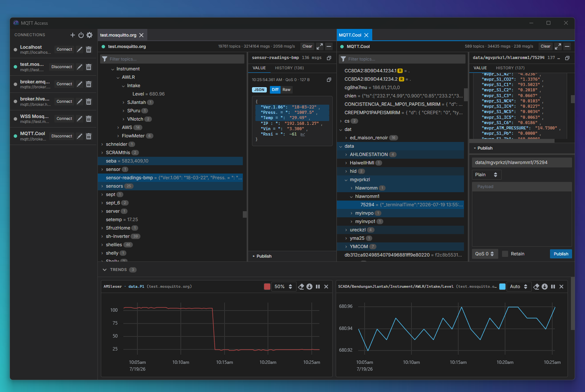Collapse the Publish section in MQTT.Cool panel
This screenshot has height=392, width=585.
[483, 148]
